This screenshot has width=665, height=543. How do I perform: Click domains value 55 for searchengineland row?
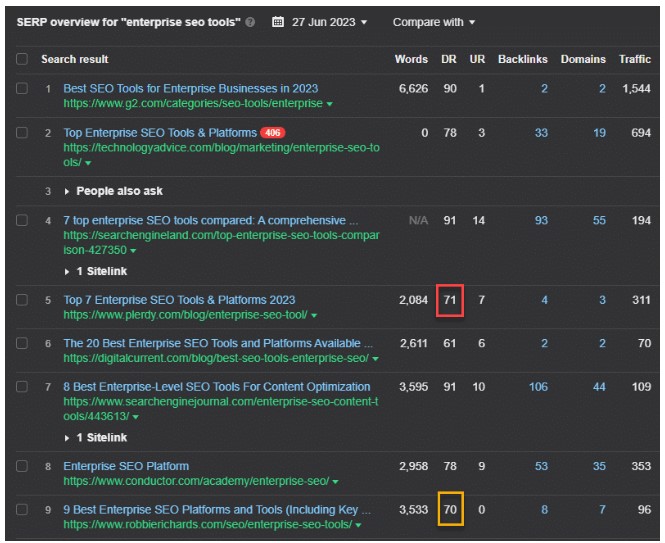pyautogui.click(x=599, y=220)
